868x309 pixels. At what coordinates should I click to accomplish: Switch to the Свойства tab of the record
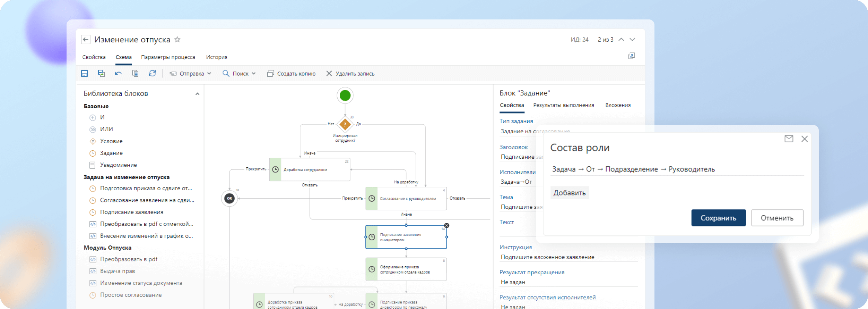(94, 57)
